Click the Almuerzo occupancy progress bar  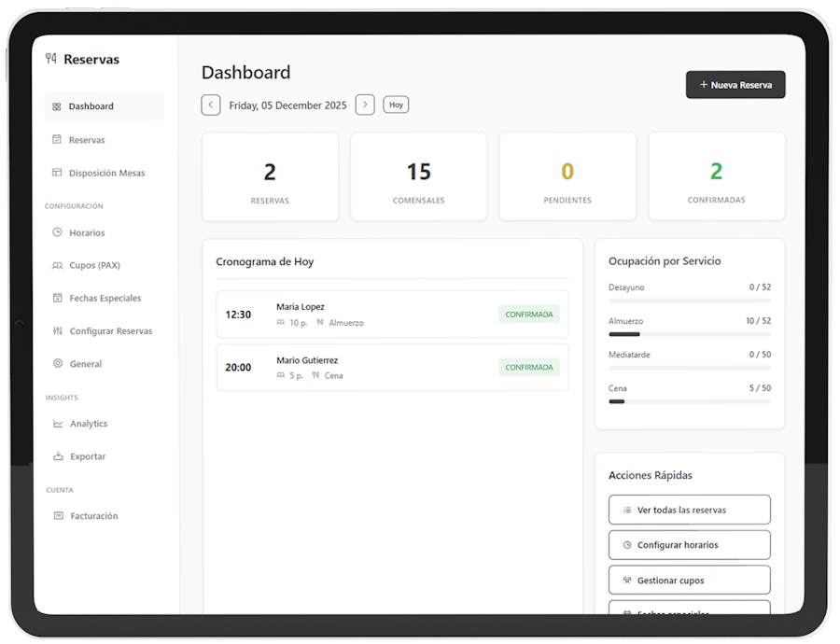[x=690, y=334]
